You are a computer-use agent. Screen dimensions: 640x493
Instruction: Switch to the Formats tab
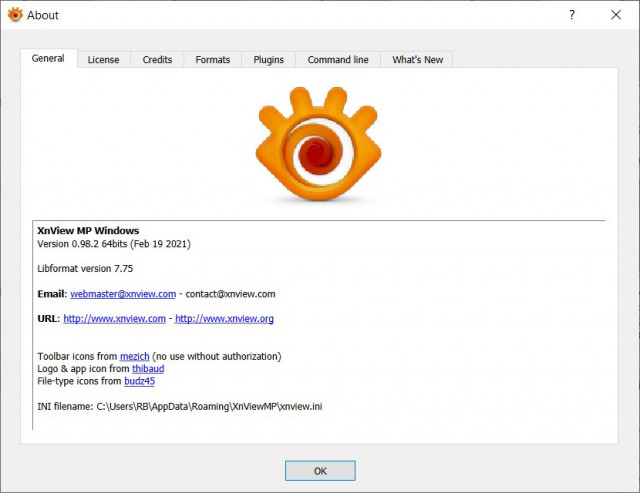[213, 60]
